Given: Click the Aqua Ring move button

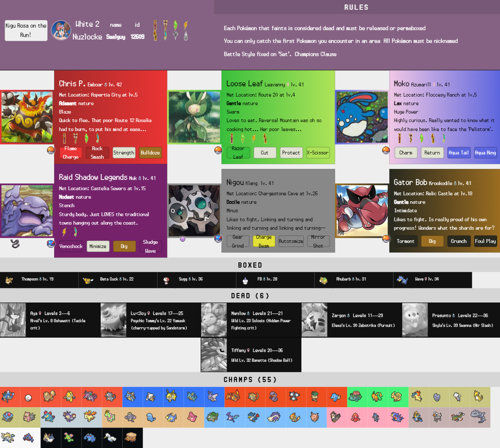Looking at the screenshot, I should [486, 153].
